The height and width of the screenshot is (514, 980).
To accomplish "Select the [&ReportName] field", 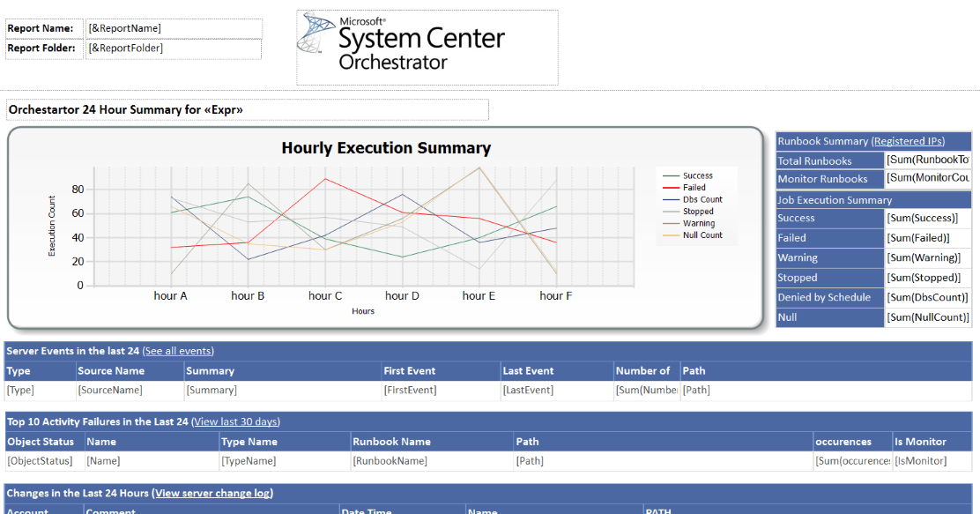I will tap(174, 28).
